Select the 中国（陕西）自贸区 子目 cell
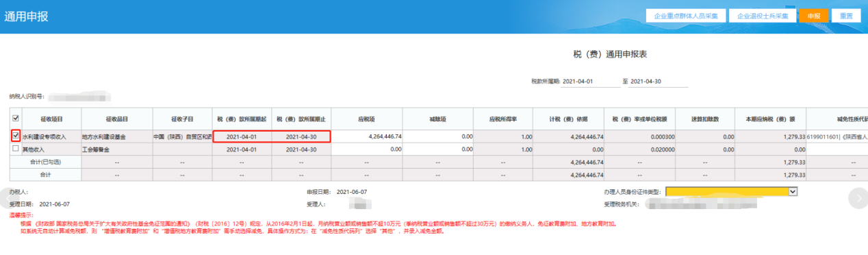This screenshot has height=255, width=868. pos(182,137)
